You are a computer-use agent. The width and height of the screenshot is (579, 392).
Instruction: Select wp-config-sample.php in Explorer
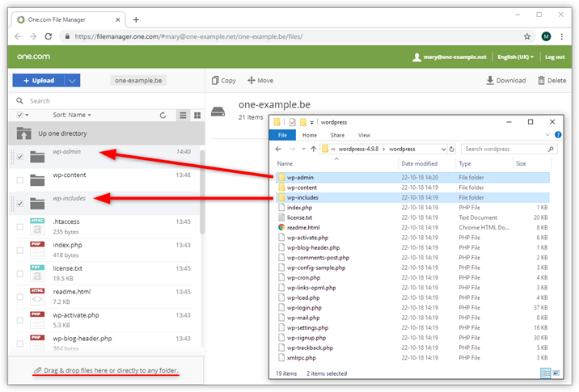tap(412, 268)
